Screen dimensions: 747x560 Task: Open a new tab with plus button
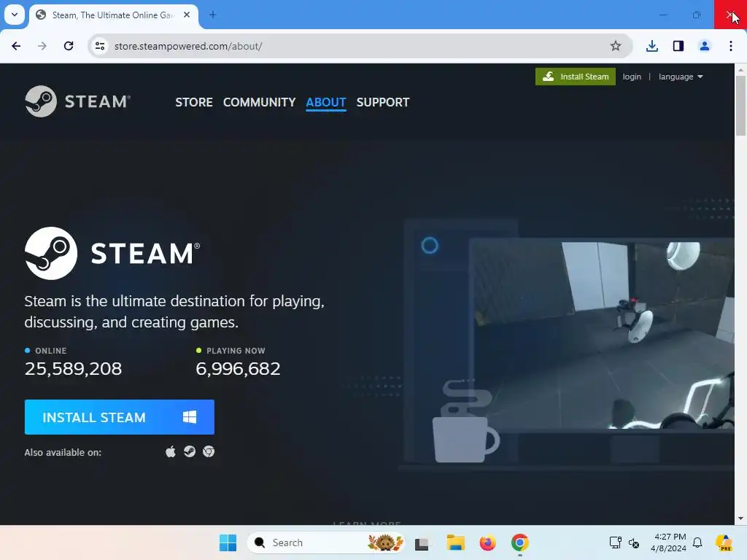pyautogui.click(x=213, y=15)
